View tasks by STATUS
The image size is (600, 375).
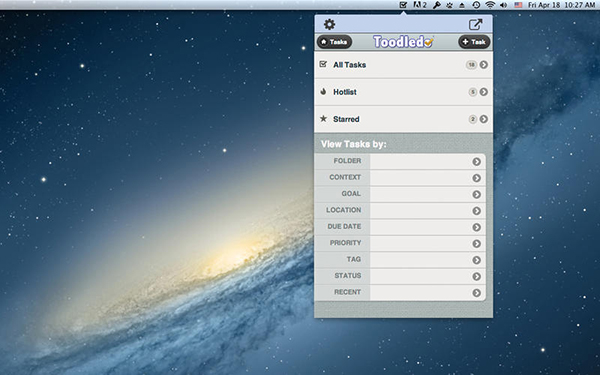tap(400, 277)
